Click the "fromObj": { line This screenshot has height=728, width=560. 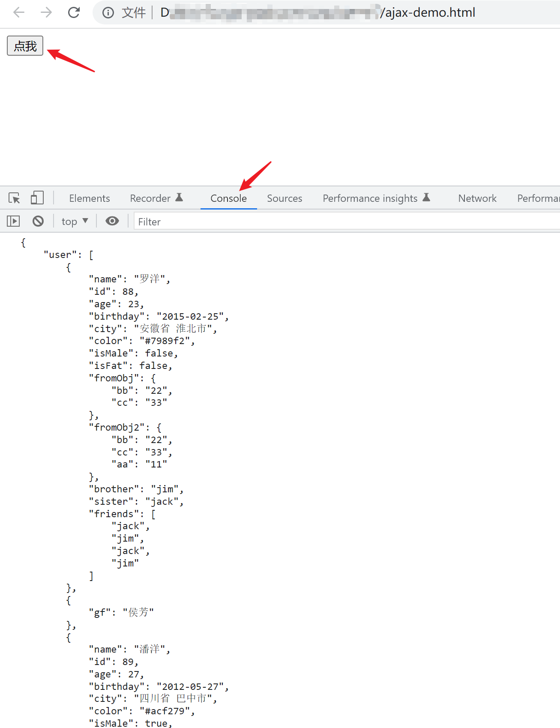(122, 378)
